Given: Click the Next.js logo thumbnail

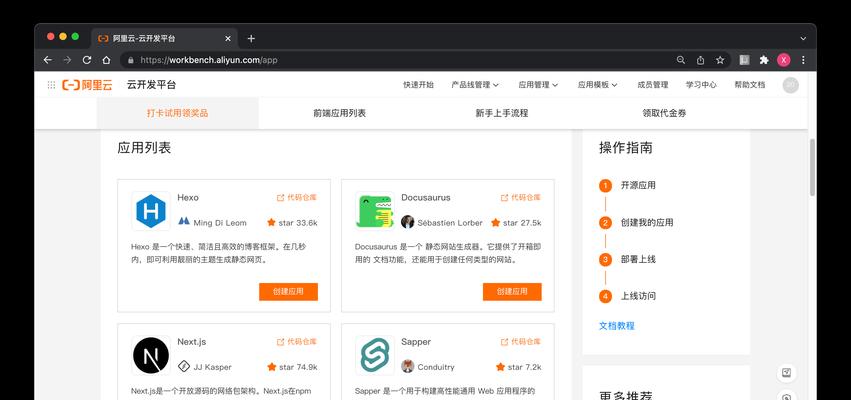Looking at the screenshot, I should coord(151,355).
